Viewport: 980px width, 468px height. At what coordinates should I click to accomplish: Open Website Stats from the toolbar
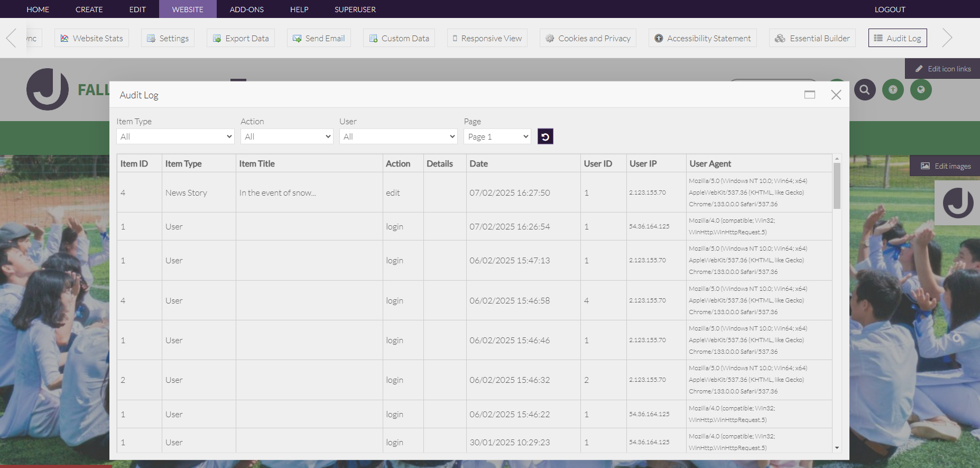(x=91, y=38)
